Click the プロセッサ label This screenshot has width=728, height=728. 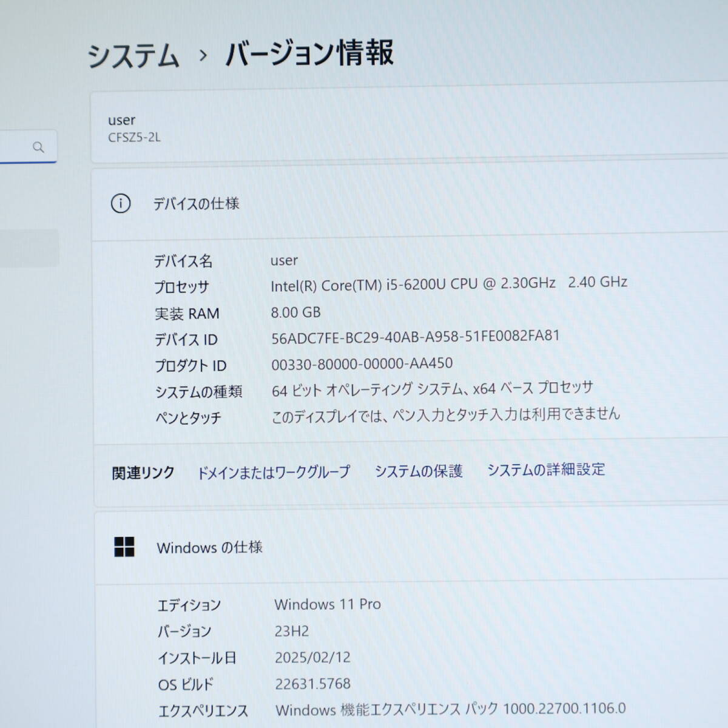(x=181, y=287)
